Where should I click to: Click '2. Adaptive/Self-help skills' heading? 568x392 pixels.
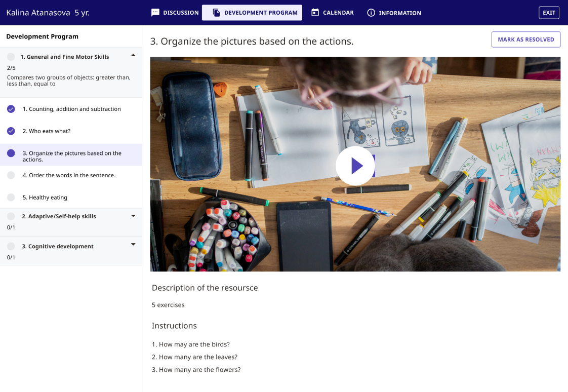click(x=59, y=216)
